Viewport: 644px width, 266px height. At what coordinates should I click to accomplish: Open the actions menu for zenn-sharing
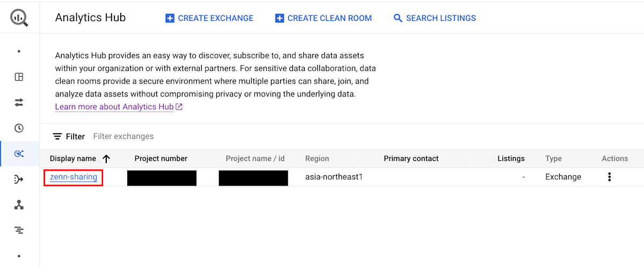(x=609, y=176)
